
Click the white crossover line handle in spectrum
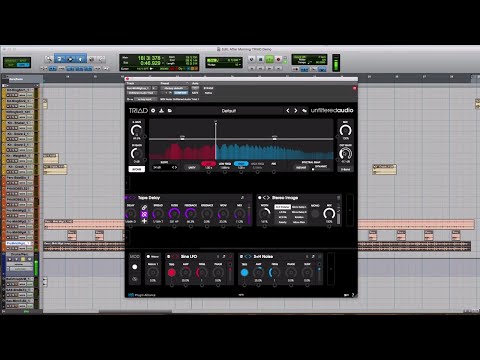coord(215,123)
